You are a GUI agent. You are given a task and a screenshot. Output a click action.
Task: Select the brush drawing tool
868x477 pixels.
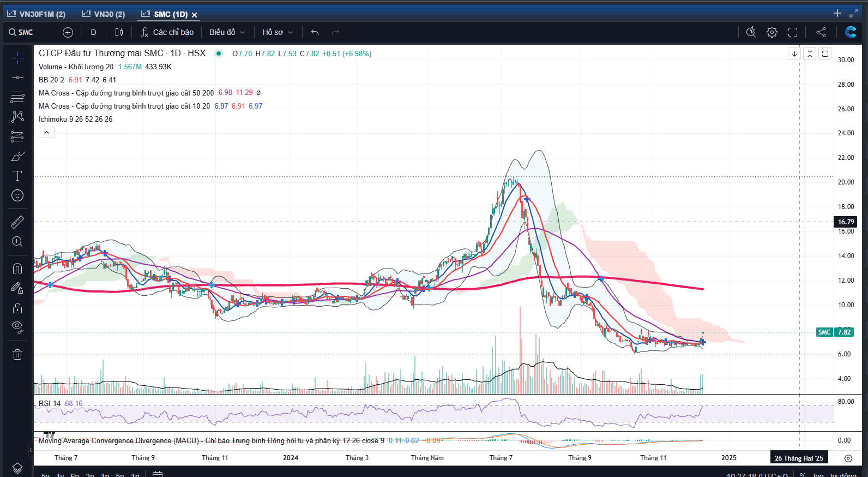tap(17, 156)
